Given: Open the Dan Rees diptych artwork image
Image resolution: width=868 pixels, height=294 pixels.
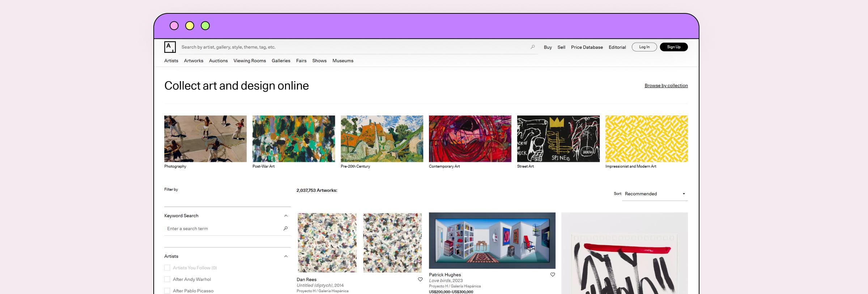Looking at the screenshot, I should tap(360, 243).
